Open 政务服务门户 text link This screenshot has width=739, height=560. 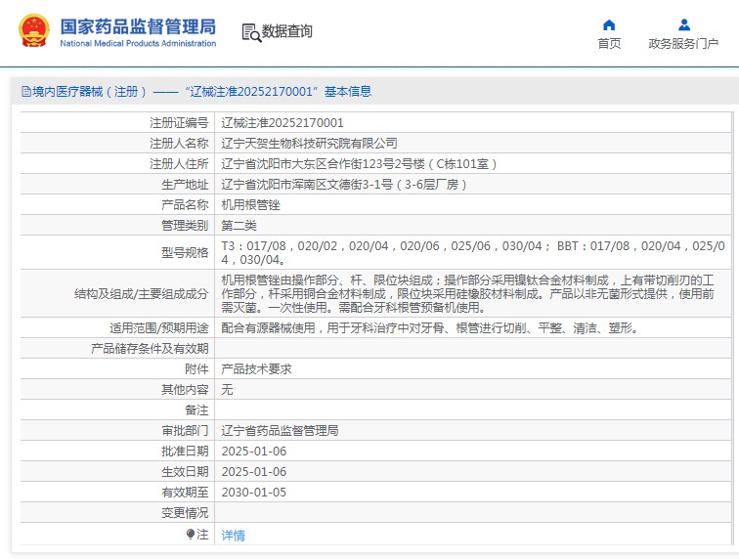pyautogui.click(x=683, y=43)
